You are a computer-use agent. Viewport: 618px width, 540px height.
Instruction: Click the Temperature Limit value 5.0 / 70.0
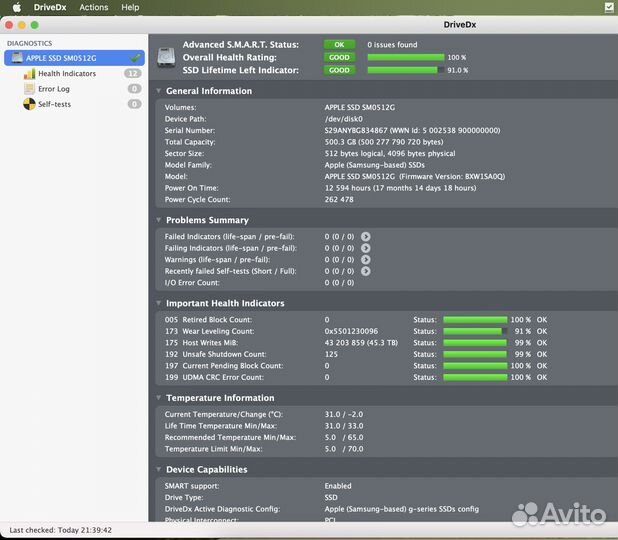344,449
